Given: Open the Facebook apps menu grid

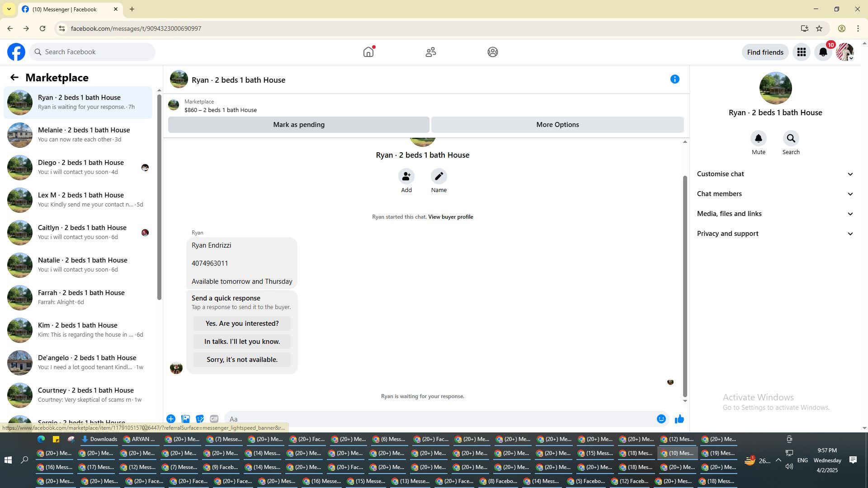Looking at the screenshot, I should [801, 52].
